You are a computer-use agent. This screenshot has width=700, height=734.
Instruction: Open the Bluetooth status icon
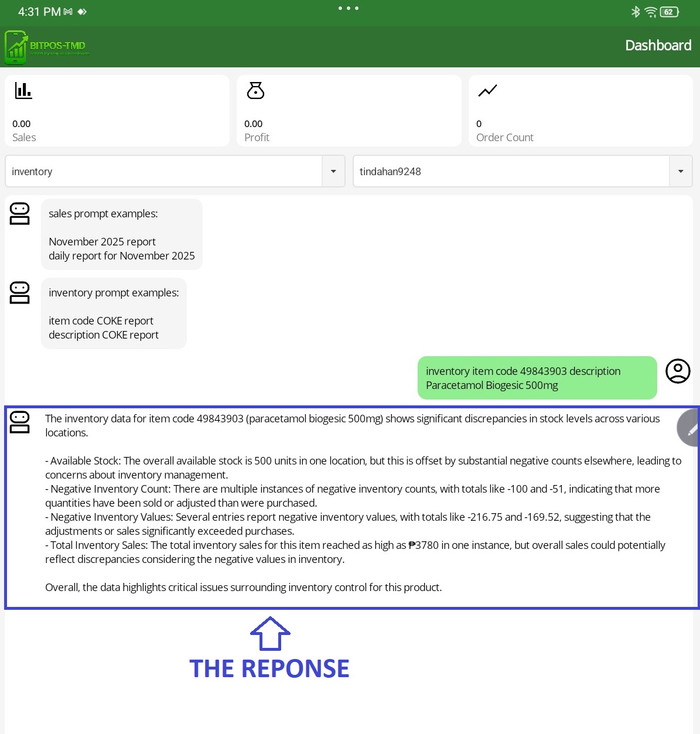point(636,12)
